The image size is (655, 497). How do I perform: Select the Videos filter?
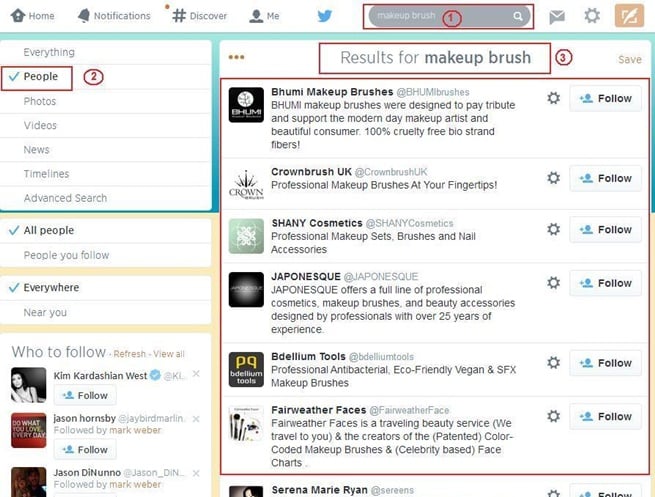pos(106,125)
